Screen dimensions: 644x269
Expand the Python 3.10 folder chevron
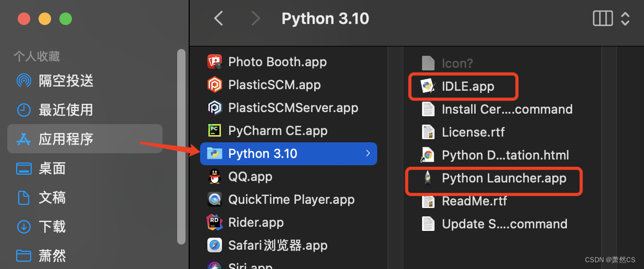[x=368, y=154]
